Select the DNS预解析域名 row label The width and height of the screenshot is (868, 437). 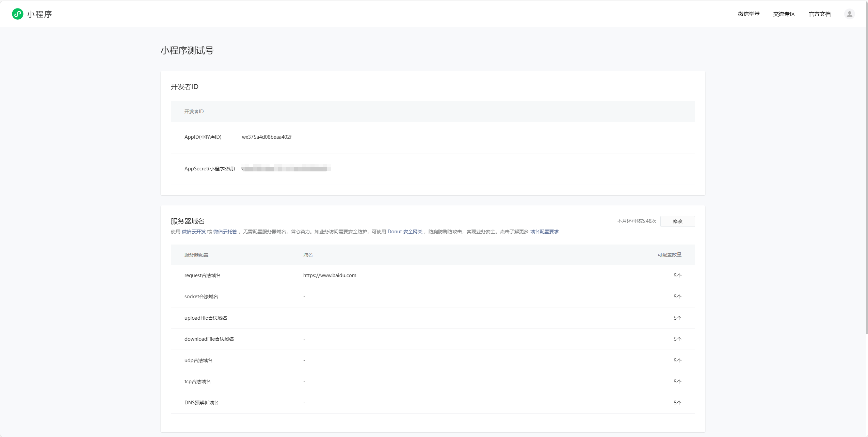202,403
